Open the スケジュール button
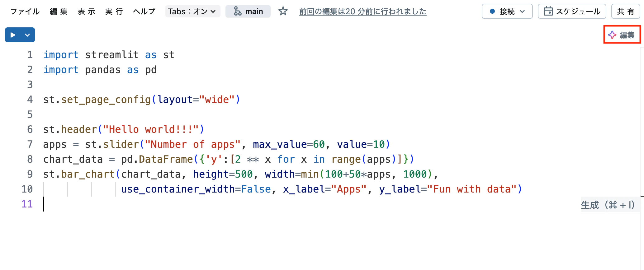This screenshot has height=270, width=644. point(572,12)
